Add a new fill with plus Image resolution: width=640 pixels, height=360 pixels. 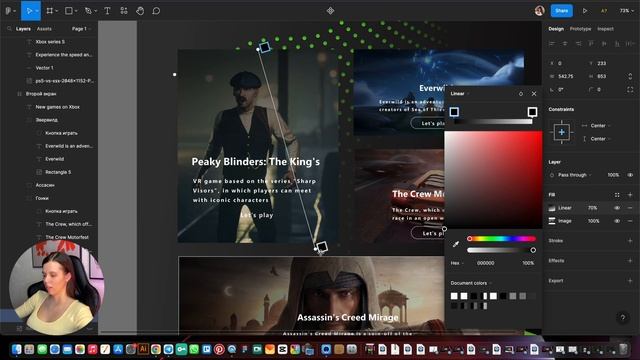click(x=630, y=195)
